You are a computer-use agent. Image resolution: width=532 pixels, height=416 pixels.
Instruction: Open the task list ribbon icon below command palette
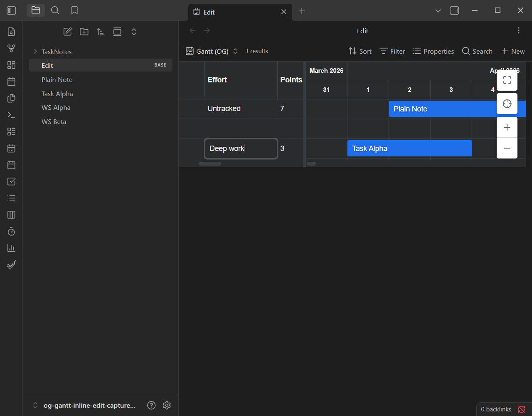pyautogui.click(x=11, y=131)
